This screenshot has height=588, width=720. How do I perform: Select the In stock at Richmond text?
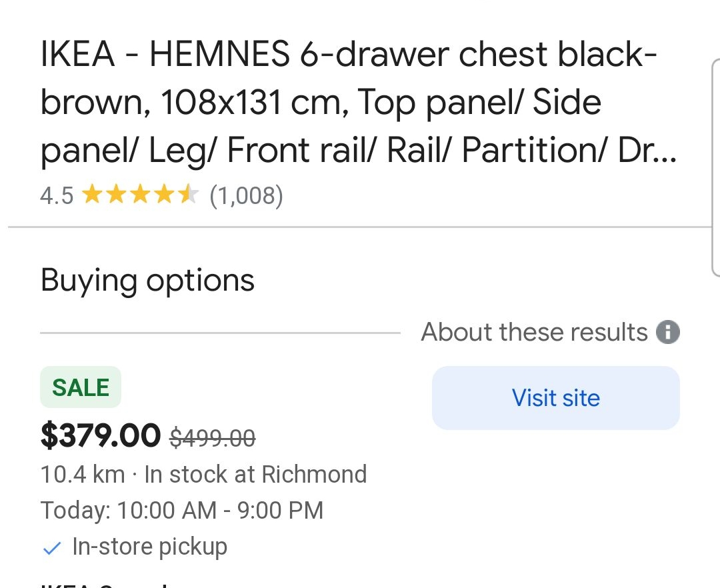pyautogui.click(x=256, y=474)
